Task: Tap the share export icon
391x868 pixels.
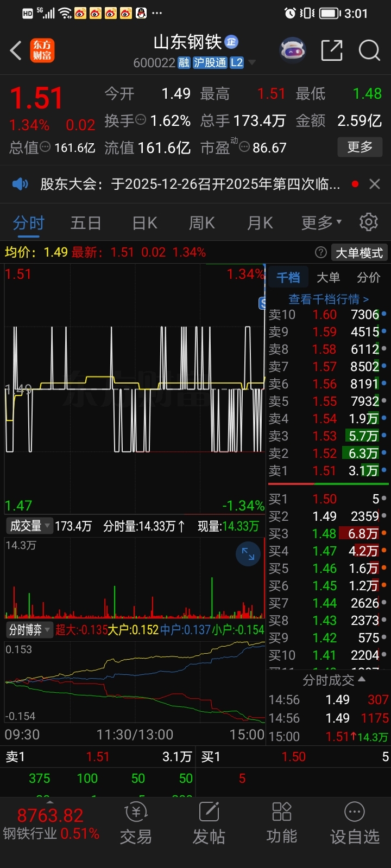Action: click(x=332, y=50)
